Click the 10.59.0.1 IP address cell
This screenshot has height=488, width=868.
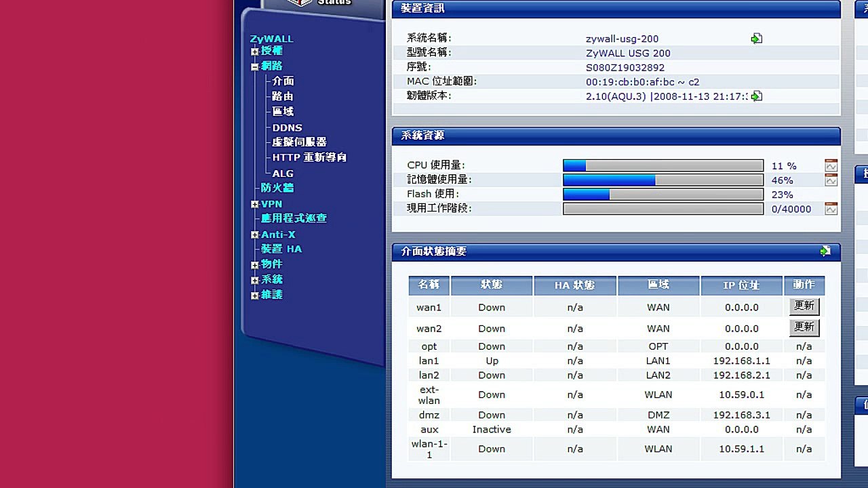click(741, 394)
